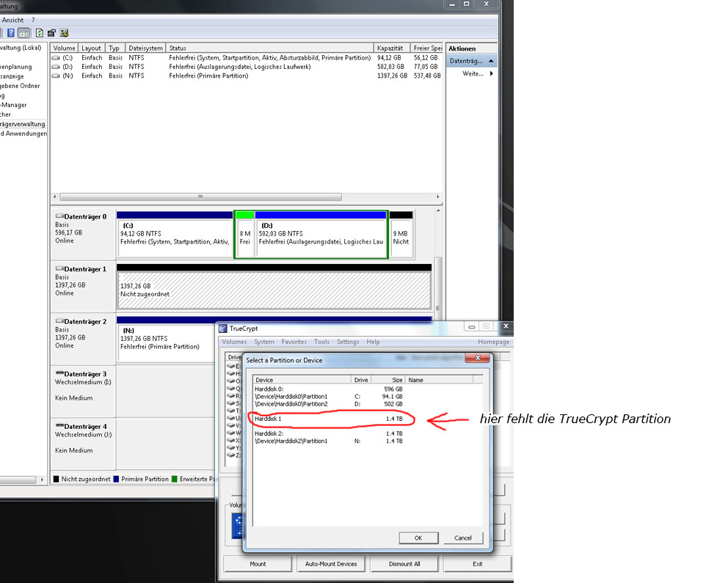The height and width of the screenshot is (583, 728).
Task: Select TrueCrypt drive slot Z: icon
Action: (x=230, y=455)
